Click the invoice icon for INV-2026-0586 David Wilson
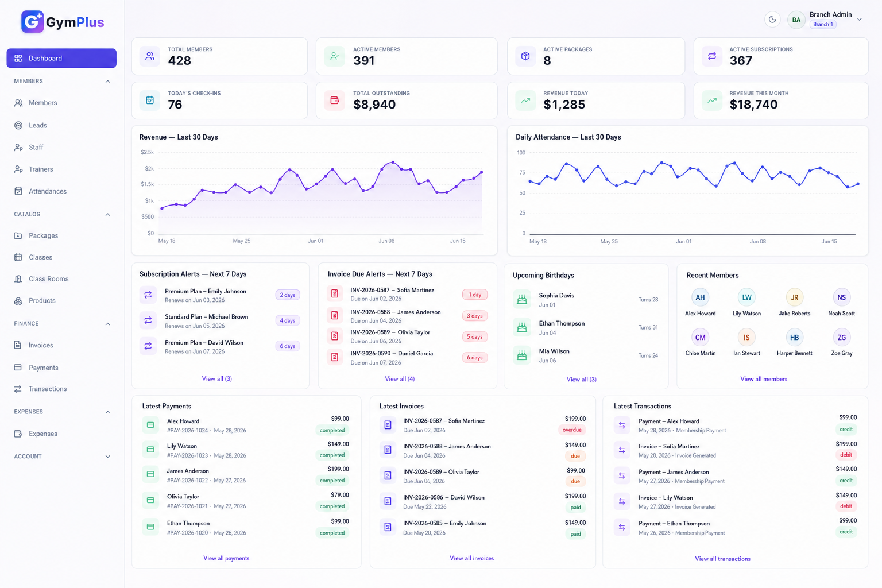Screen dimensions: 882x588 pos(388,501)
